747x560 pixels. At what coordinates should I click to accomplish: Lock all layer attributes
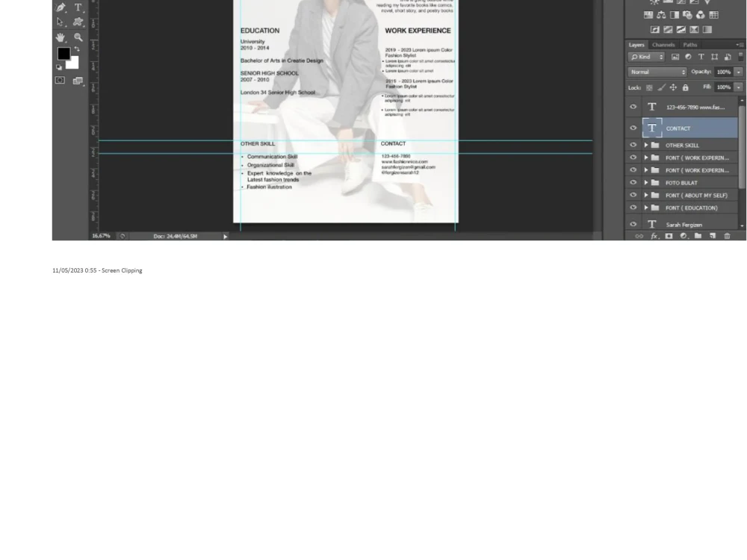[686, 87]
